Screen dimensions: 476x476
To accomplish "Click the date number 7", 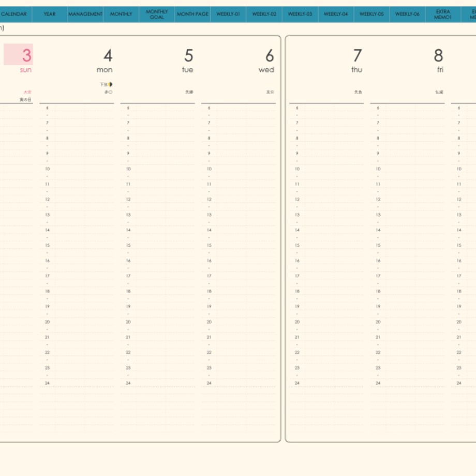I will coord(358,55).
